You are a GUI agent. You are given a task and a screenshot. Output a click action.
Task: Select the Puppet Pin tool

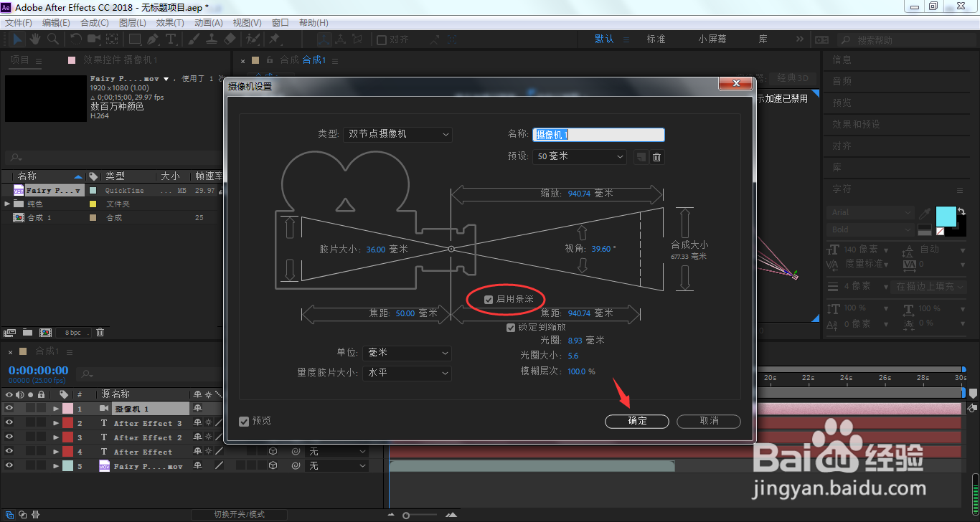pyautogui.click(x=274, y=39)
